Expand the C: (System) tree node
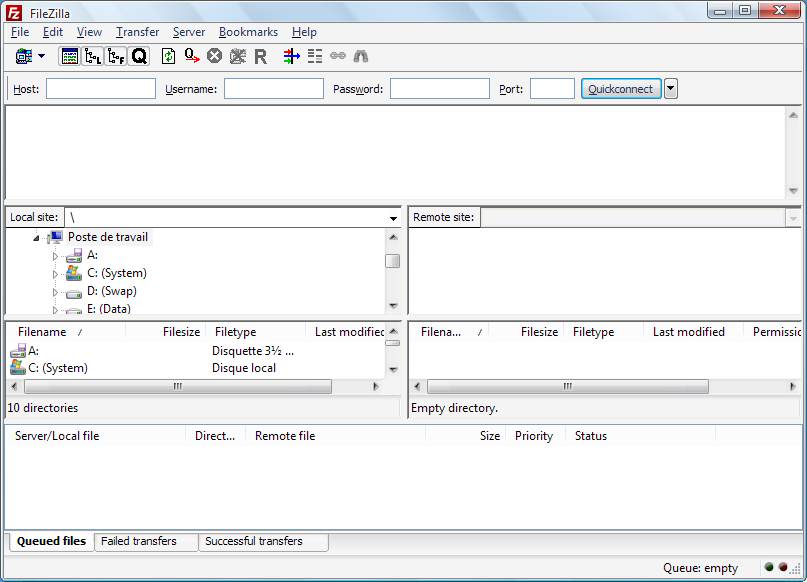This screenshot has width=807, height=582. coord(55,274)
